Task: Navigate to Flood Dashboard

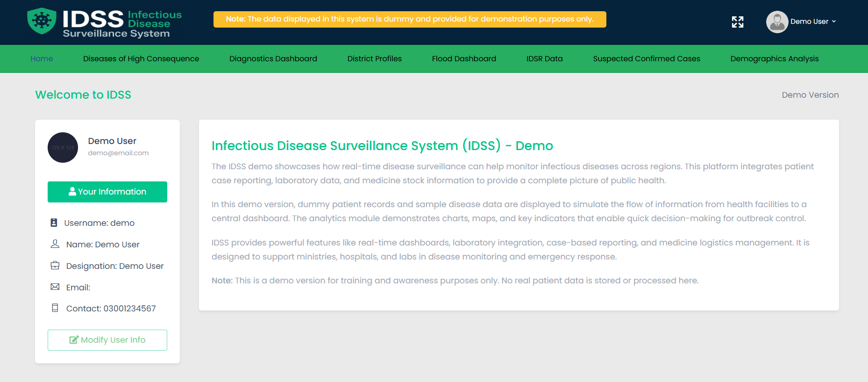Action: [464, 59]
